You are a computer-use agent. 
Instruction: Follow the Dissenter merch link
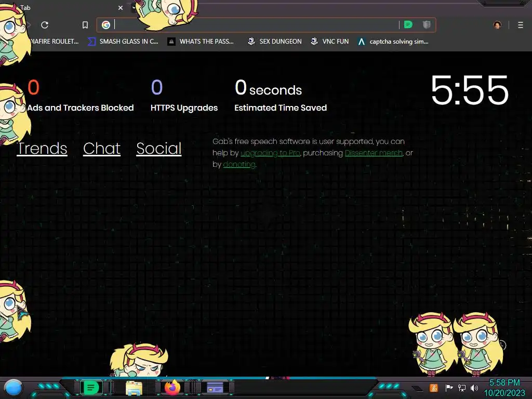(x=374, y=153)
